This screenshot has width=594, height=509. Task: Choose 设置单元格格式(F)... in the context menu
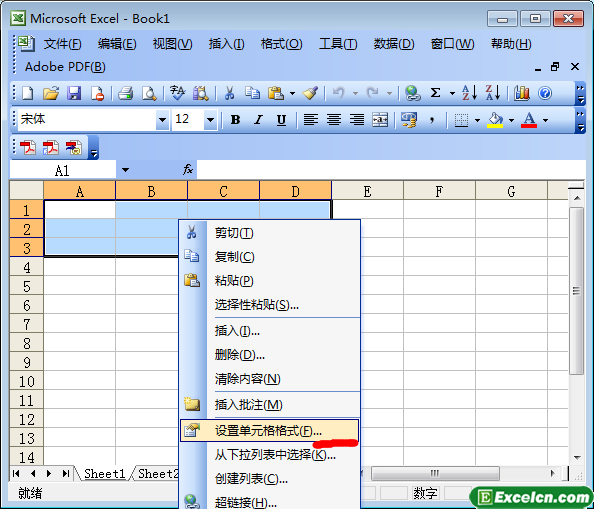click(x=269, y=431)
